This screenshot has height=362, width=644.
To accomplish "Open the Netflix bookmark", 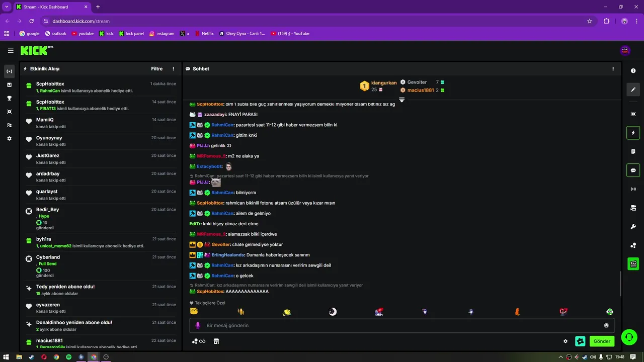I will click(204, 34).
